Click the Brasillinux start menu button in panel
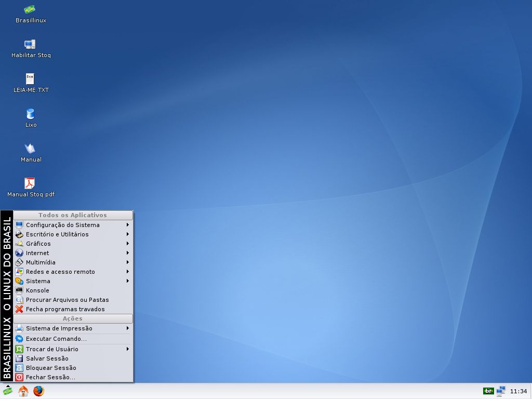532x399 pixels. pyautogui.click(x=7, y=391)
